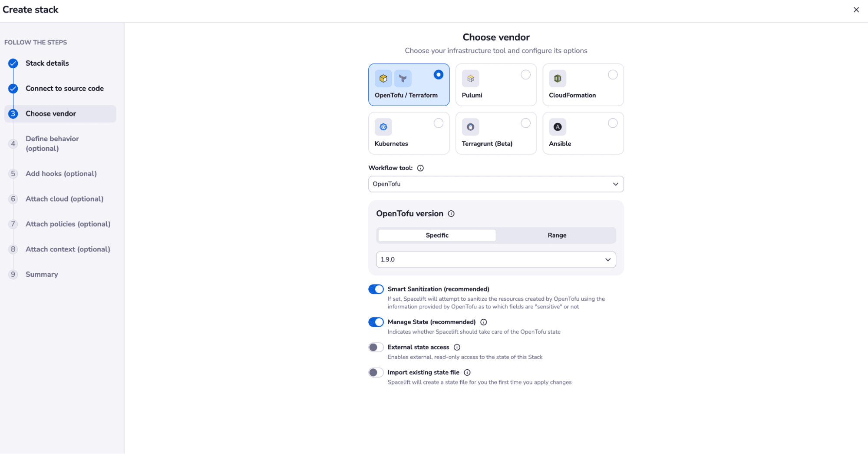The image size is (868, 454).
Task: Open the Choose vendor step
Action: (60, 114)
